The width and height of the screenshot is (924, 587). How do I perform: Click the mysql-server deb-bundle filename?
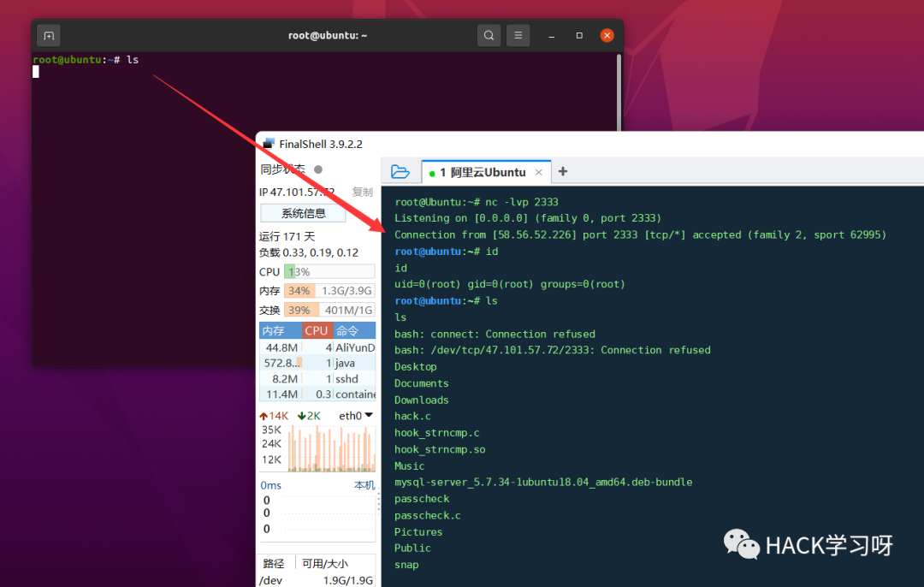click(x=543, y=482)
